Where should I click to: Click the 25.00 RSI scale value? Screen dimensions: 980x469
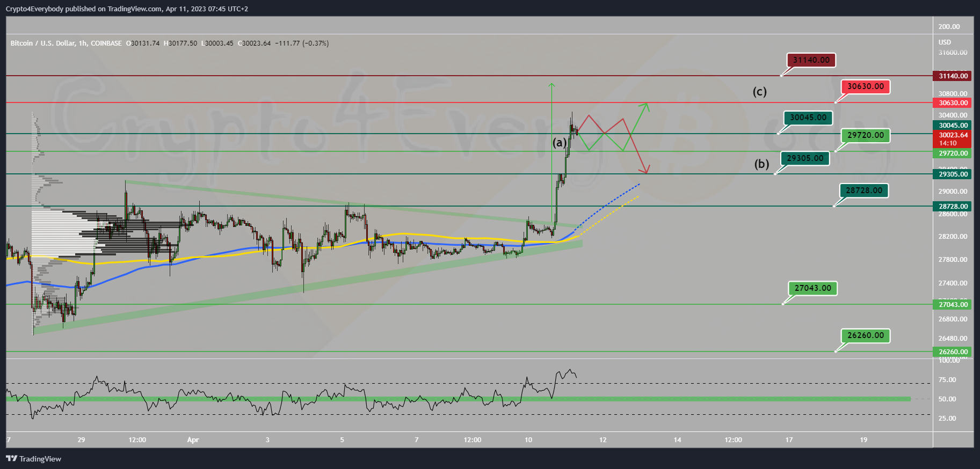click(948, 419)
